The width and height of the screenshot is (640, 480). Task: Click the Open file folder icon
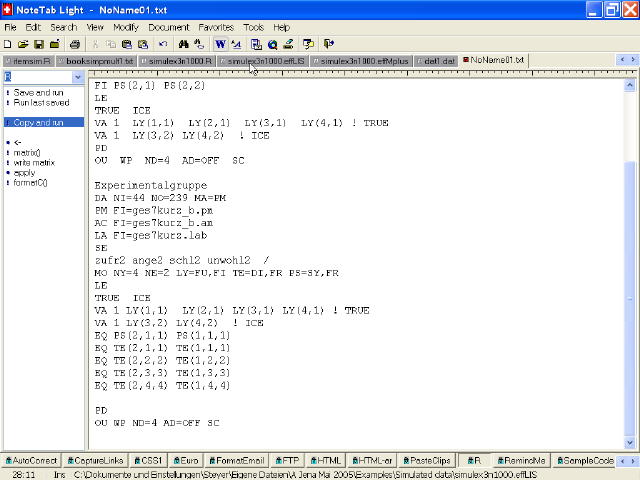coord(23,44)
